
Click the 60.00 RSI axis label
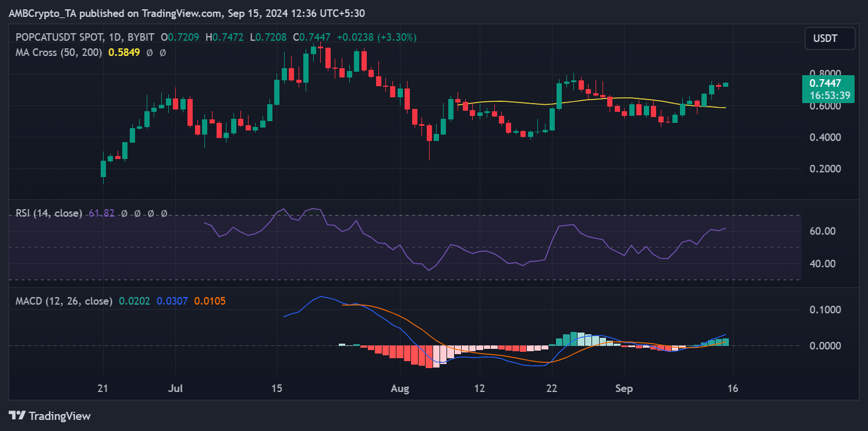[x=823, y=231]
